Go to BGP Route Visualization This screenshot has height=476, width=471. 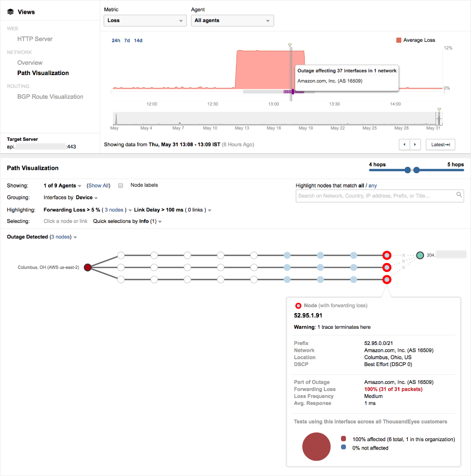click(50, 97)
